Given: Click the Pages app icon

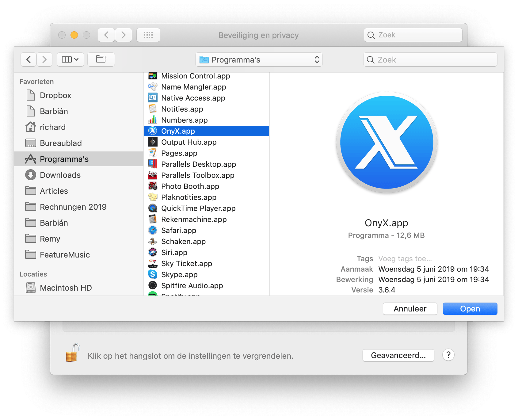Looking at the screenshot, I should pyautogui.click(x=153, y=153).
